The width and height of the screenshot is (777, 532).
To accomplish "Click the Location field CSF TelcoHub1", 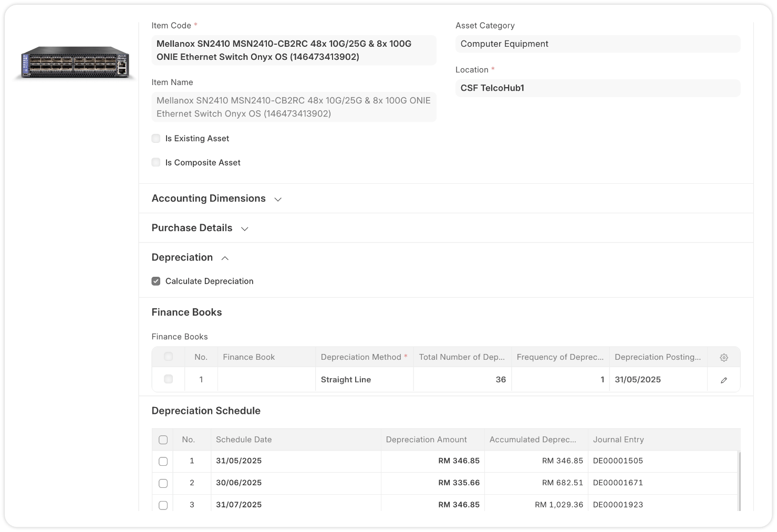I will click(597, 88).
